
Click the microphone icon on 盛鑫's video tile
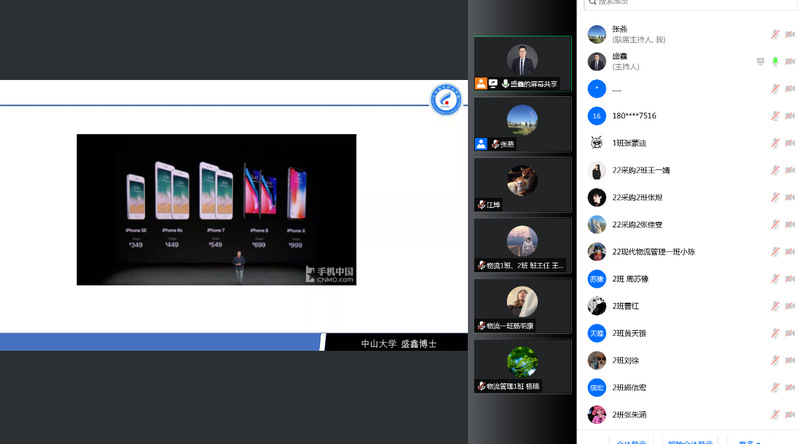click(x=505, y=84)
